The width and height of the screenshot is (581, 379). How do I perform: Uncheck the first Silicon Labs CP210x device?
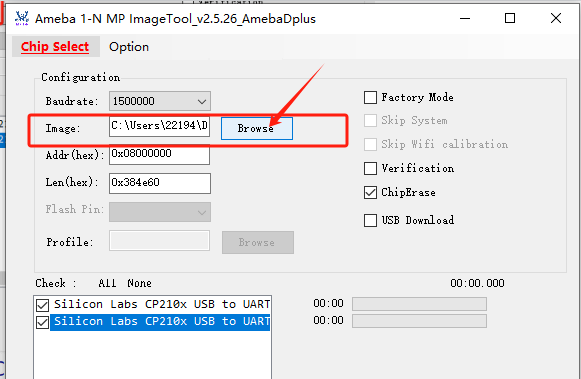click(42, 305)
